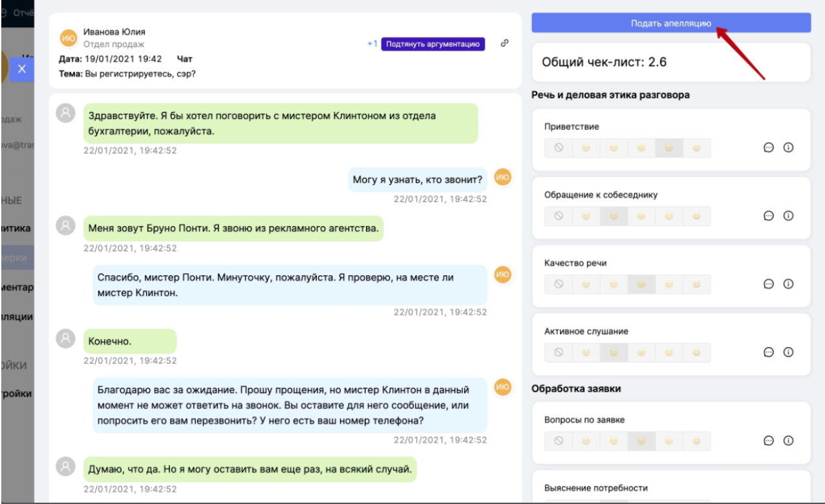Select first smiley rating for Активное слушание
The width and height of the screenshot is (825, 504).
click(586, 353)
